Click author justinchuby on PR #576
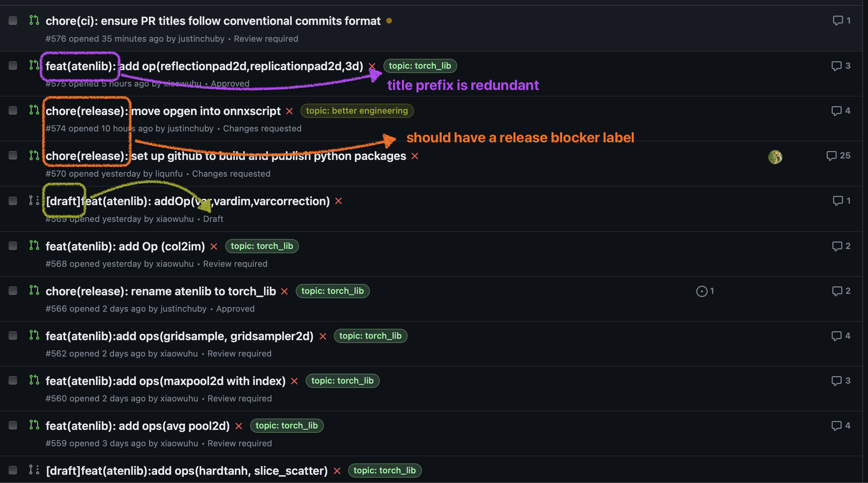Viewport: 868px width, 483px height. pos(201,38)
